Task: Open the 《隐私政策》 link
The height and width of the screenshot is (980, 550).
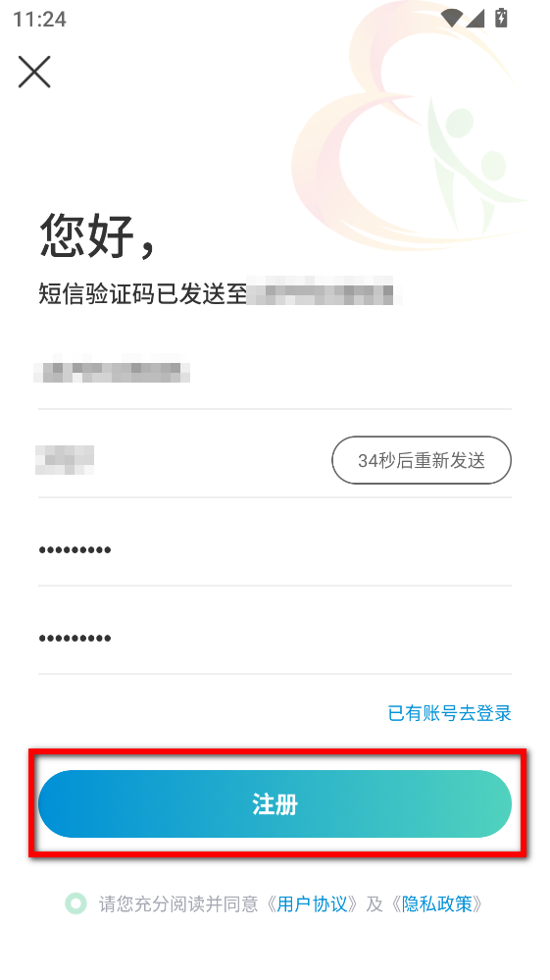Action: (437, 903)
